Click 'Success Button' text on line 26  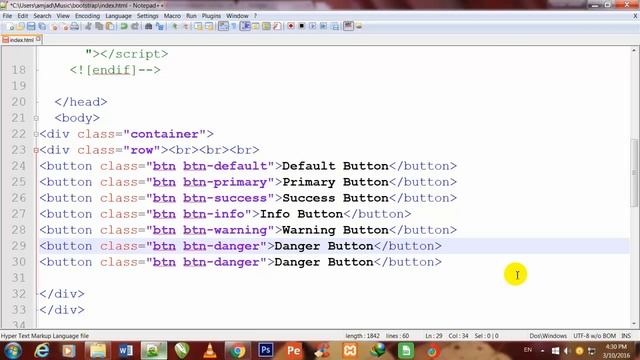tap(335, 198)
